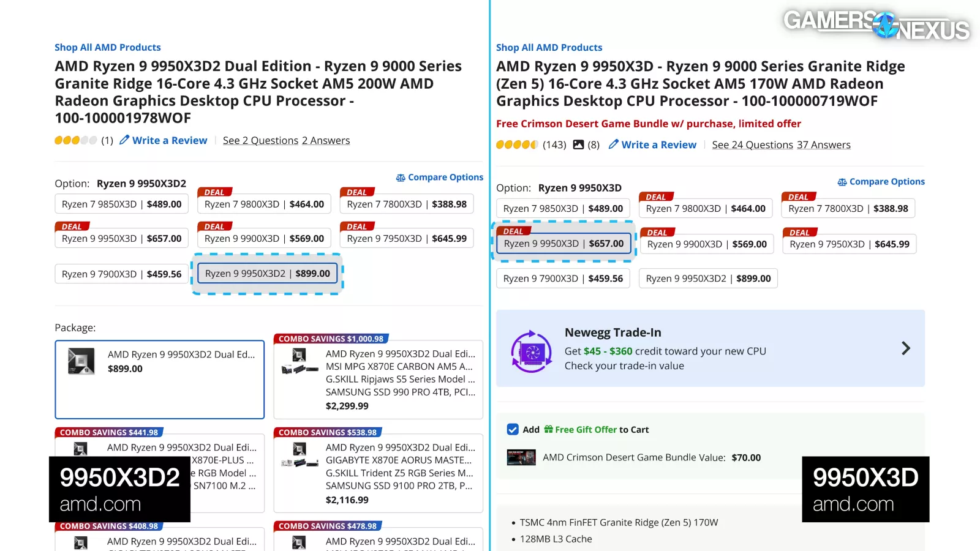This screenshot has width=980, height=551.
Task: Click the pencil icon beside left Write a Review
Action: tap(124, 140)
